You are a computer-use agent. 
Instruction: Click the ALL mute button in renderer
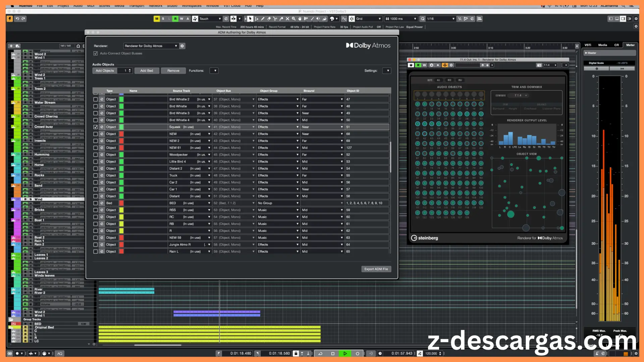(x=438, y=80)
